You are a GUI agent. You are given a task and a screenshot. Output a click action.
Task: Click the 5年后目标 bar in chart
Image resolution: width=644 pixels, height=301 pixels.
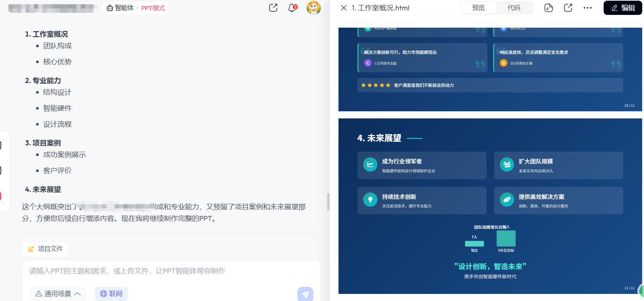(506, 238)
